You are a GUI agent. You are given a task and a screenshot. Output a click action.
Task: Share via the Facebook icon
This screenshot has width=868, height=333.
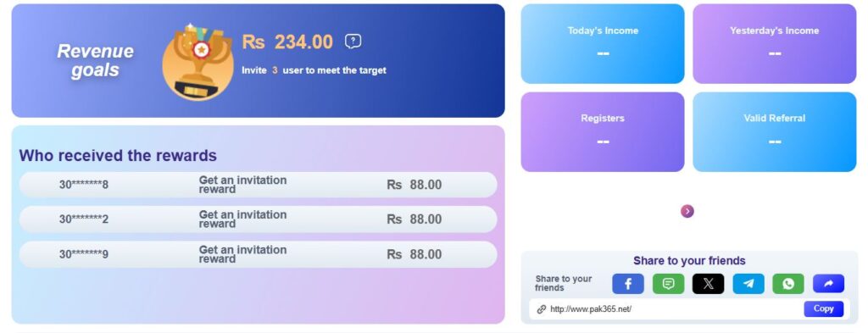tap(628, 284)
